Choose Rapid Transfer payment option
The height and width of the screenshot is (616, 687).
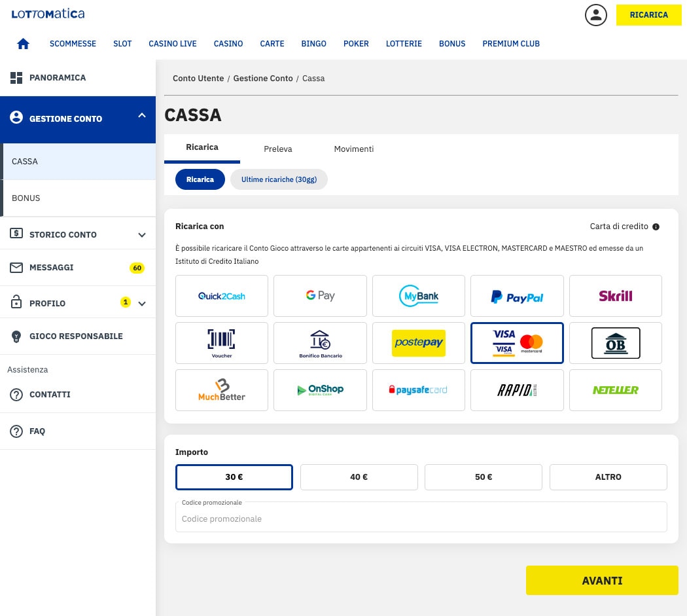click(x=517, y=390)
